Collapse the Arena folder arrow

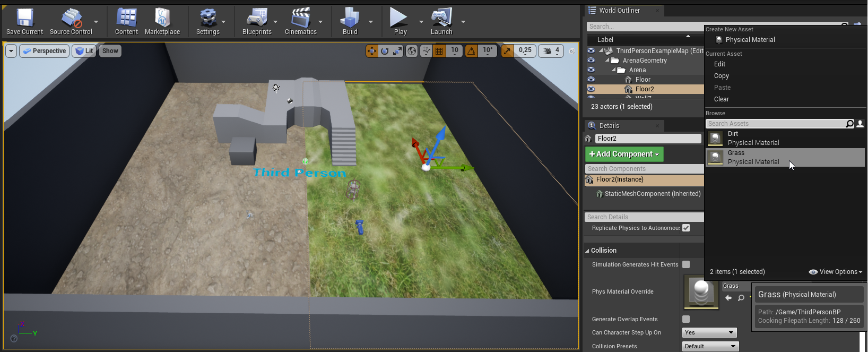(x=614, y=70)
